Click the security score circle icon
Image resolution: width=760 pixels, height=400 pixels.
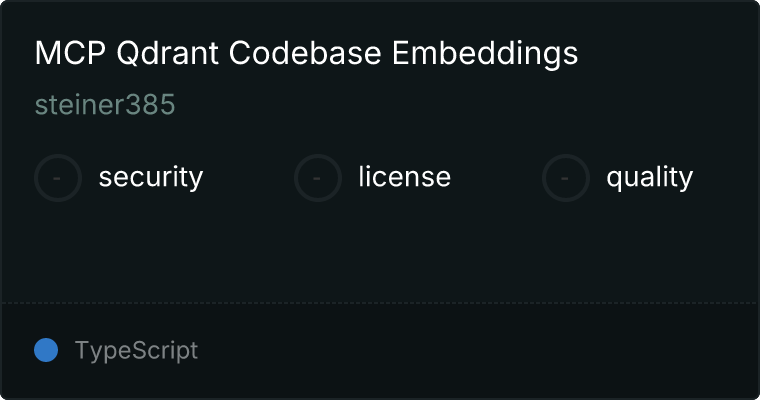[x=58, y=178]
